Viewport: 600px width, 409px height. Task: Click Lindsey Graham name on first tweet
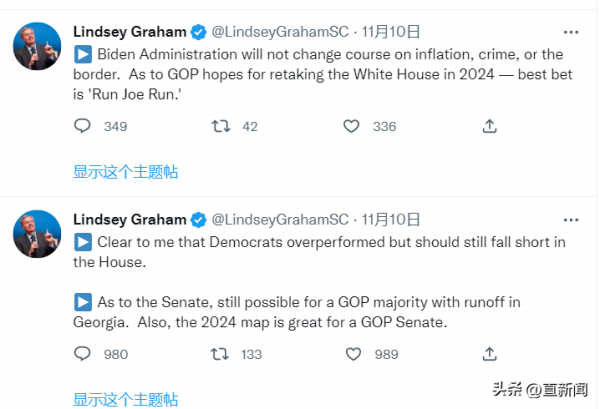tap(130, 32)
